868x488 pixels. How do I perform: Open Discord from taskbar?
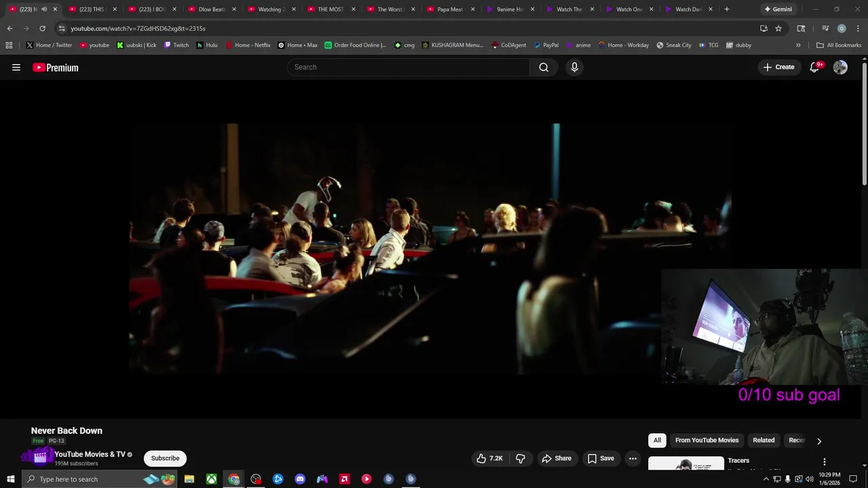coord(300,479)
